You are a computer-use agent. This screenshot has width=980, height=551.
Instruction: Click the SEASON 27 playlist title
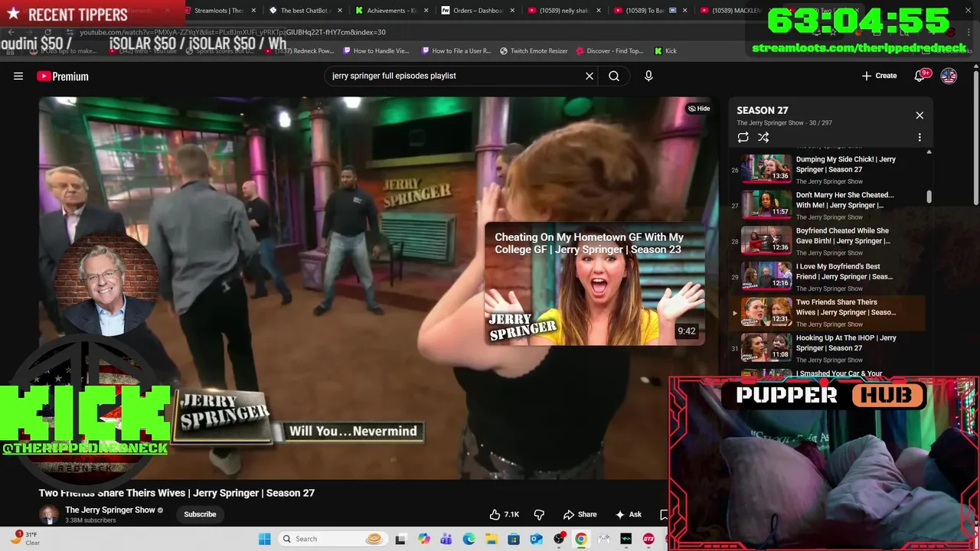point(763,110)
